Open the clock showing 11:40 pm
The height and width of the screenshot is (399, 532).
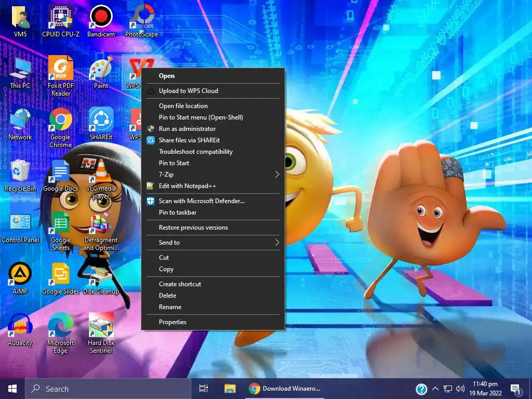[x=485, y=389]
